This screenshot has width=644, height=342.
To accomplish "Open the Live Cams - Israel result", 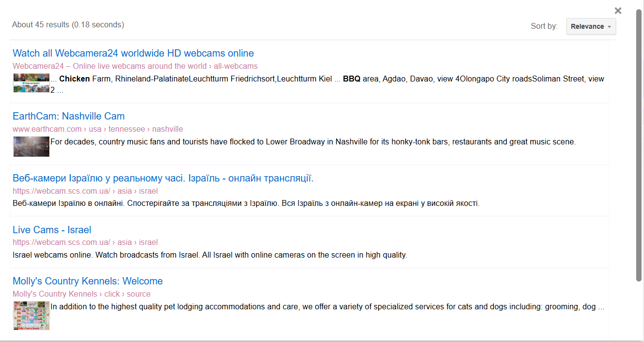I will click(x=52, y=230).
